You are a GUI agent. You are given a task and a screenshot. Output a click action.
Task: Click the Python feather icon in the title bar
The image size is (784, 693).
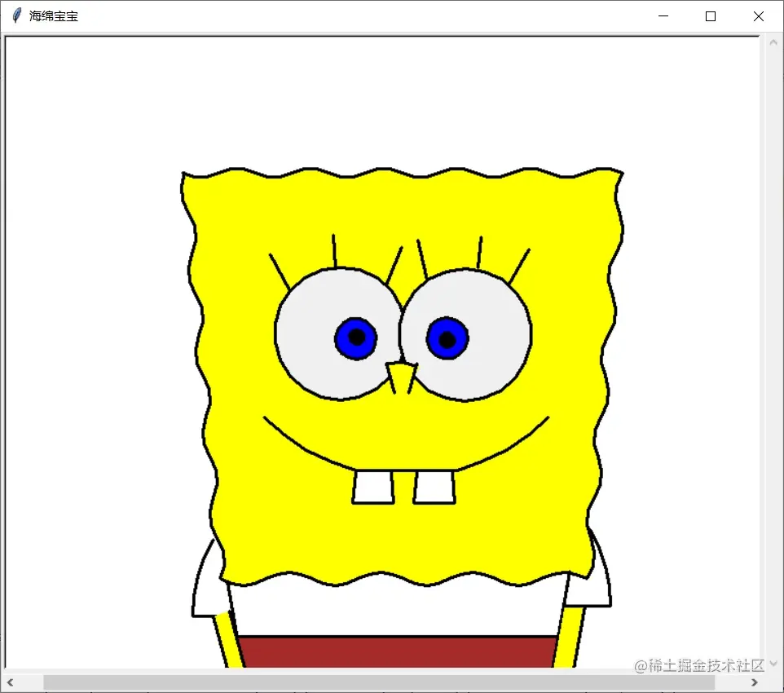point(15,15)
